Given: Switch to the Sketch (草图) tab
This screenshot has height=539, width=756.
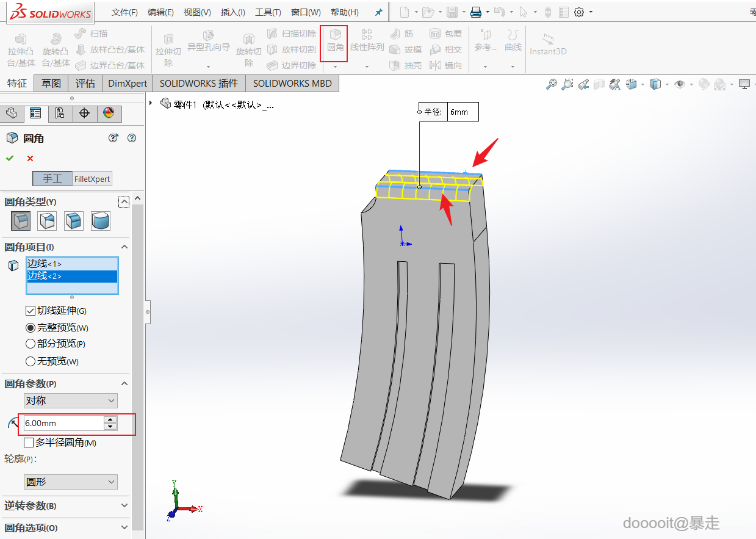Looking at the screenshot, I should (x=51, y=84).
